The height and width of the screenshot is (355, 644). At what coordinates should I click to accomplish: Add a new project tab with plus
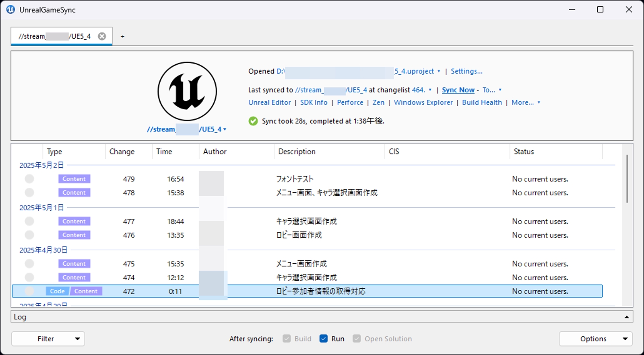(x=122, y=37)
